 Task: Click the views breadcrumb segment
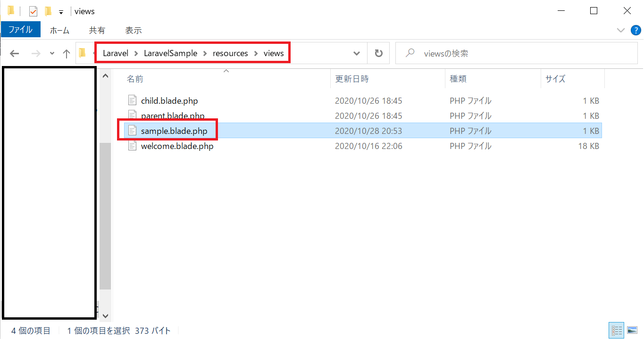click(x=274, y=53)
